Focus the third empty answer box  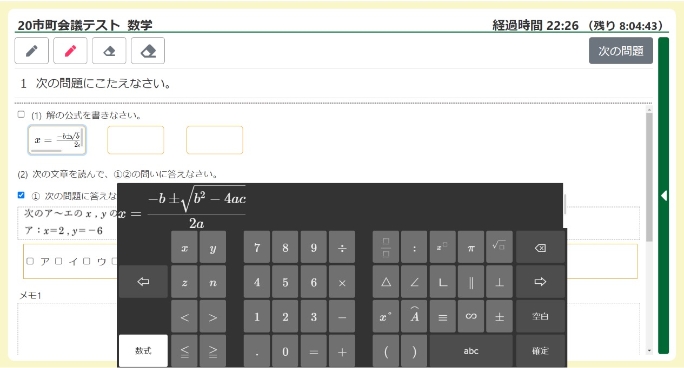click(x=215, y=140)
